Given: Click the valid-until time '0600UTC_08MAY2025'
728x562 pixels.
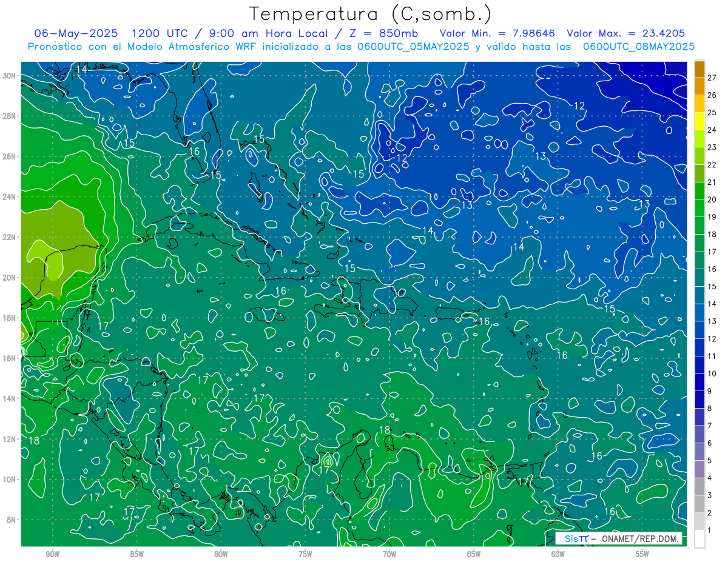Looking at the screenshot, I should point(639,47).
